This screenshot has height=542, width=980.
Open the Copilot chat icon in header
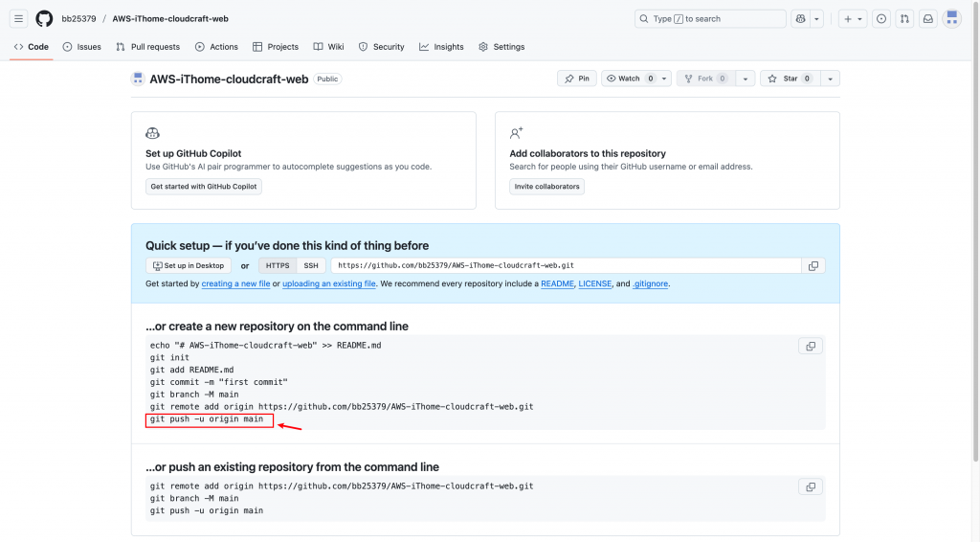801,19
